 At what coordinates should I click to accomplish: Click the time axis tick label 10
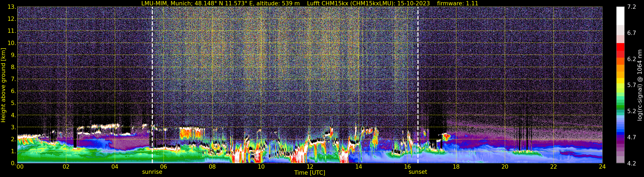[x=261, y=167]
